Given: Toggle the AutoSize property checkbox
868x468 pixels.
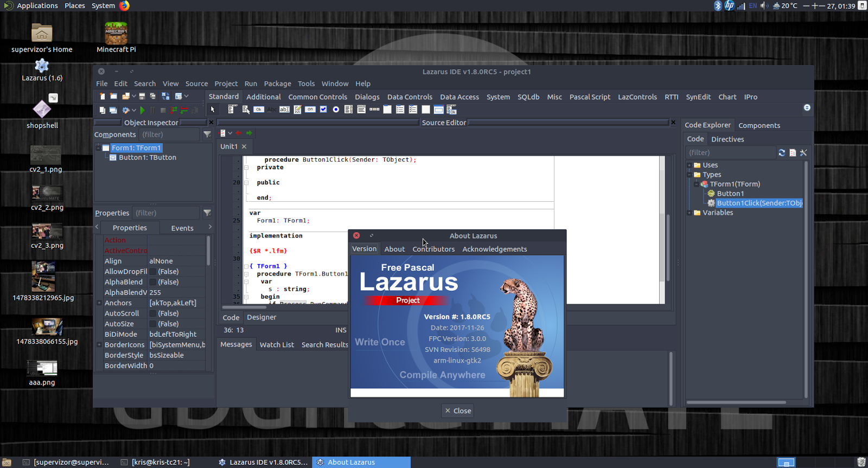Looking at the screenshot, I should point(153,324).
